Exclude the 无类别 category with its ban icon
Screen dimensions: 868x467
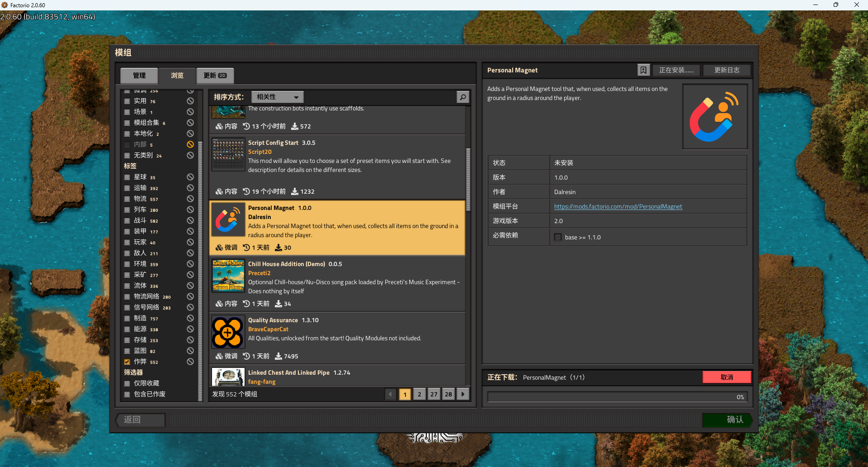coord(190,155)
